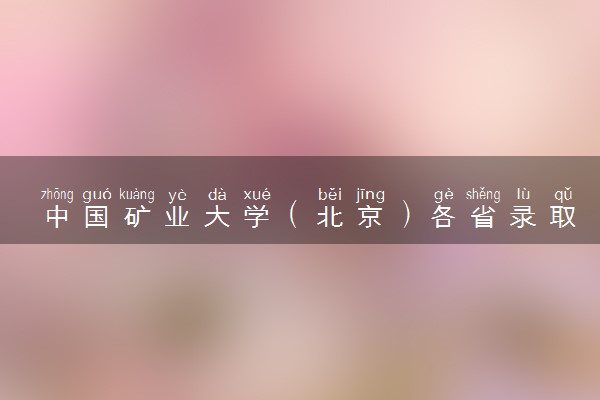Click the pinyin label jīng
This screenshot has height=400, width=600.
pyautogui.click(x=370, y=195)
